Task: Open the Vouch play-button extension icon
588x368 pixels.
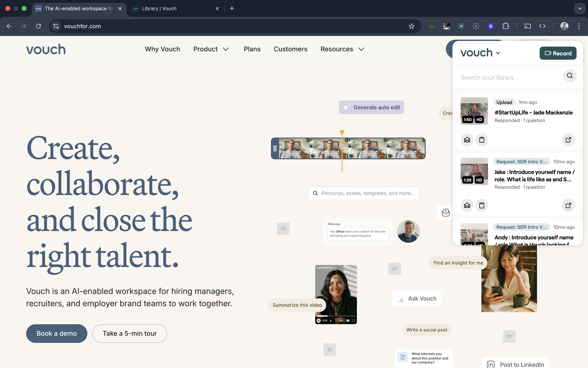Action: click(461, 26)
